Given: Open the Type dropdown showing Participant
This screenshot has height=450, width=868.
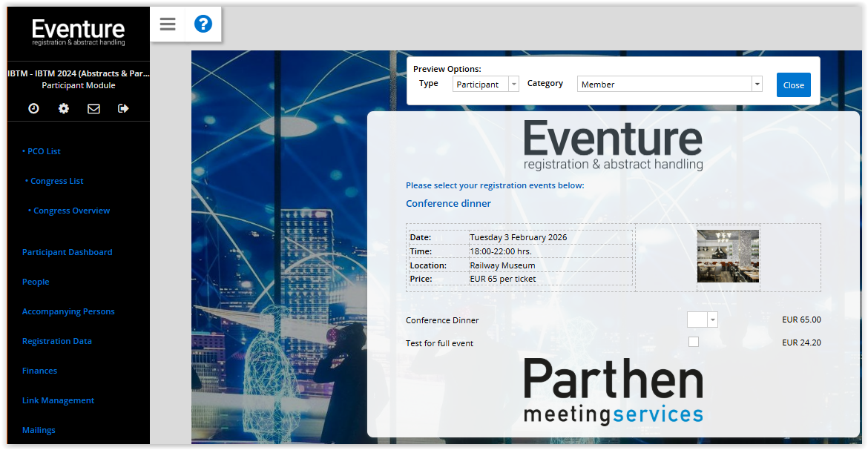Looking at the screenshot, I should 485,84.
